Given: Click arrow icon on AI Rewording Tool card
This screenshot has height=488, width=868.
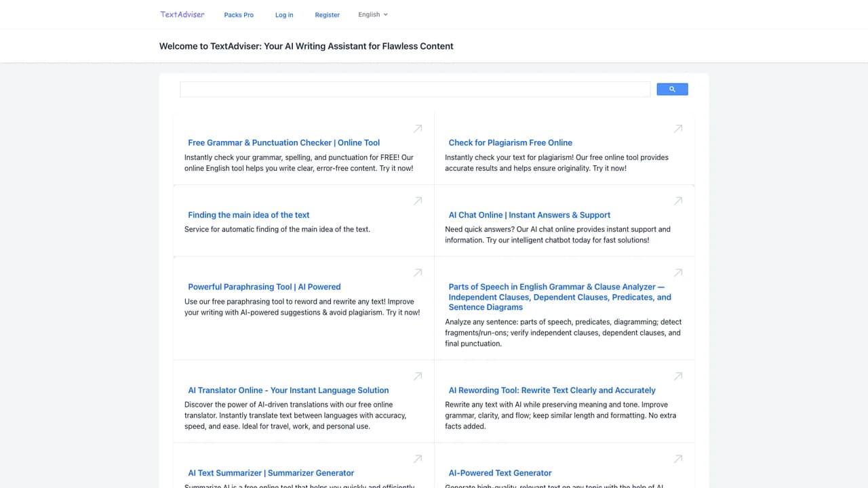Looking at the screenshot, I should point(678,376).
